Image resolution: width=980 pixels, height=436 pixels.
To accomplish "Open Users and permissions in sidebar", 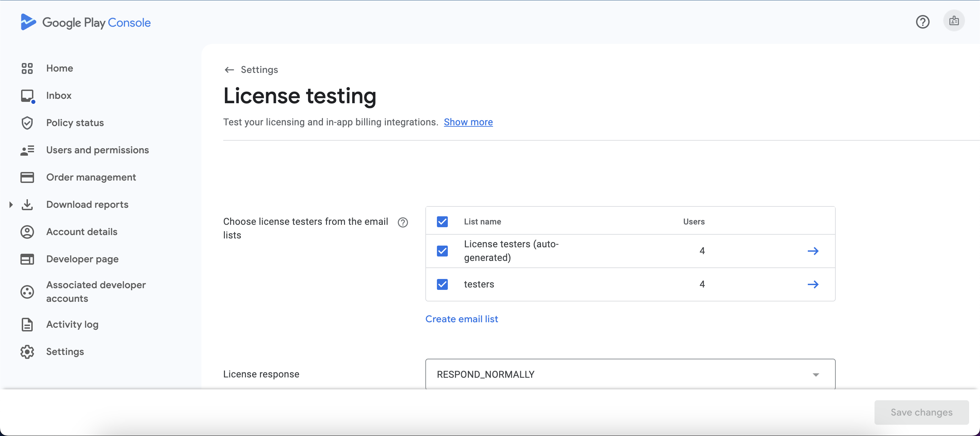I will [97, 150].
